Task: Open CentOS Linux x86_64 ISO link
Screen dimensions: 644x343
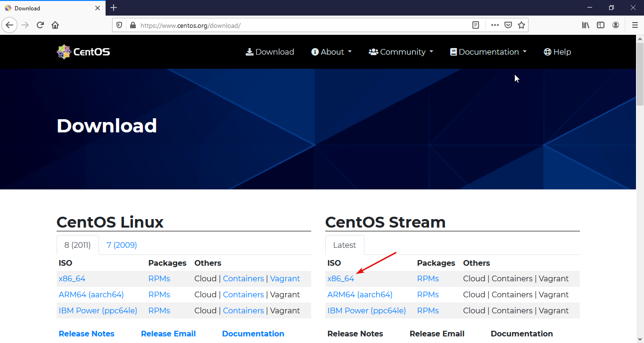Action: point(72,278)
